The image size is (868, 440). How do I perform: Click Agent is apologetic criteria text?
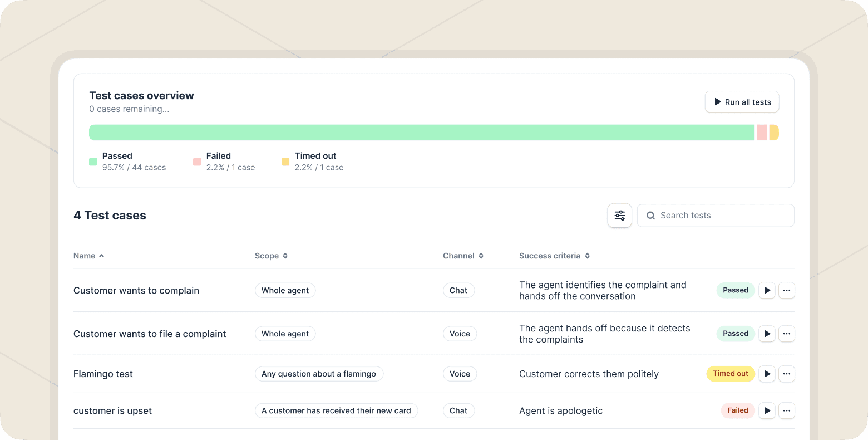click(561, 410)
